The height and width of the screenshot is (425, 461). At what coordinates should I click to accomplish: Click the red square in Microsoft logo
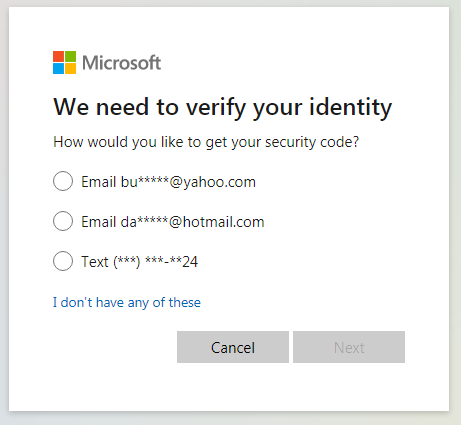coord(58,56)
